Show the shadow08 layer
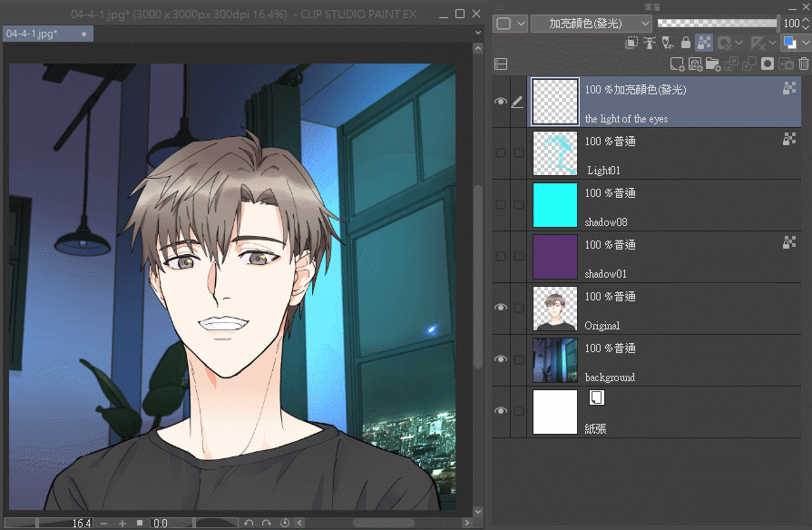812x530 pixels. coord(500,204)
